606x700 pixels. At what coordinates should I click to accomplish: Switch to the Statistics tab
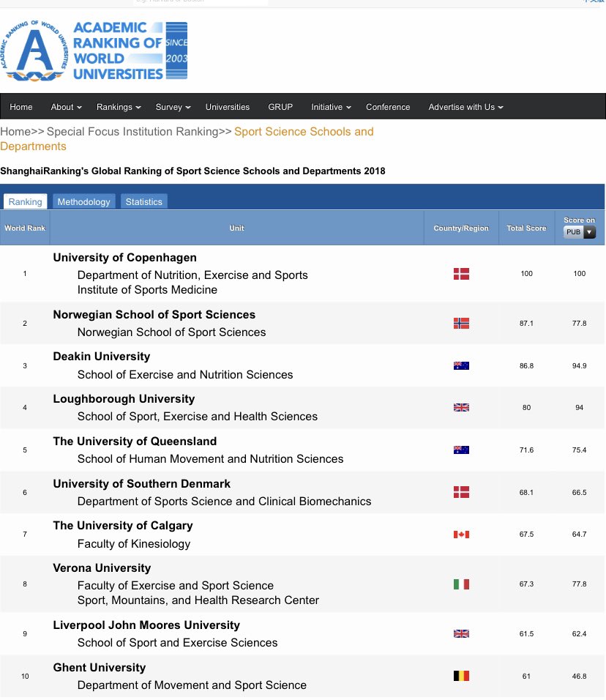coord(143,202)
